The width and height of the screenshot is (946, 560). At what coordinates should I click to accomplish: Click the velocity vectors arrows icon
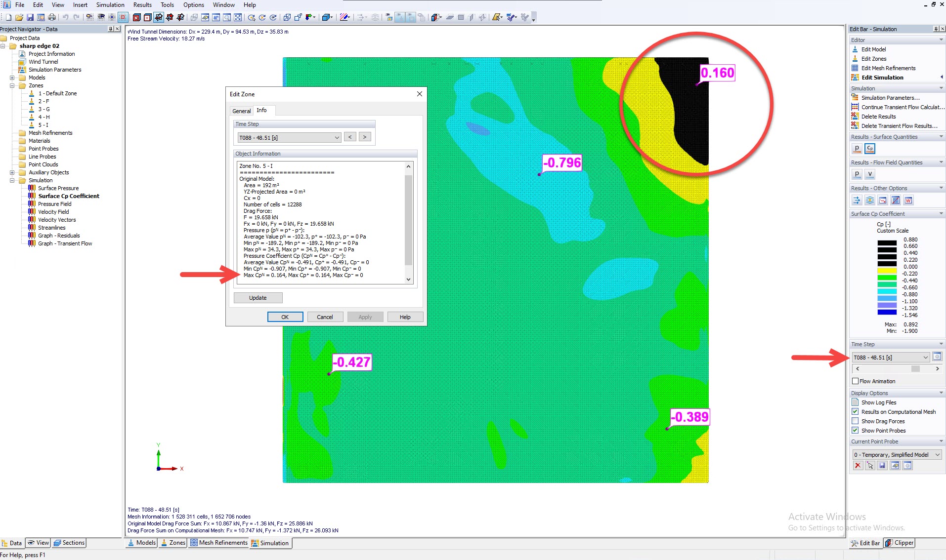tap(857, 200)
